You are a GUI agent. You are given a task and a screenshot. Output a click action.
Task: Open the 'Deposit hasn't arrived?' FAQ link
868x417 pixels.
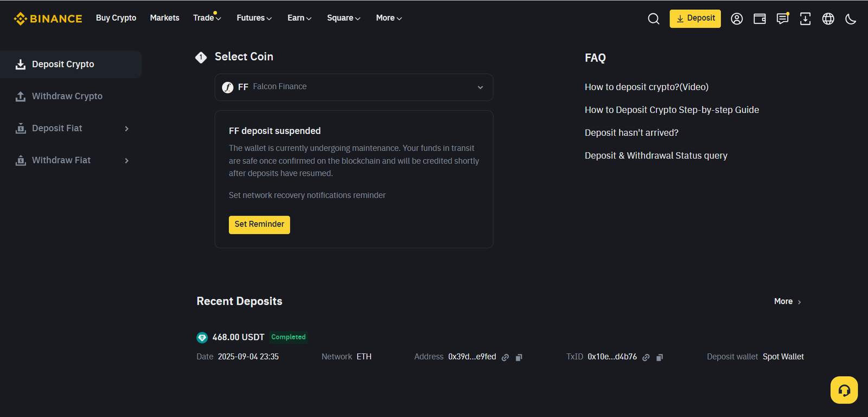(x=631, y=133)
